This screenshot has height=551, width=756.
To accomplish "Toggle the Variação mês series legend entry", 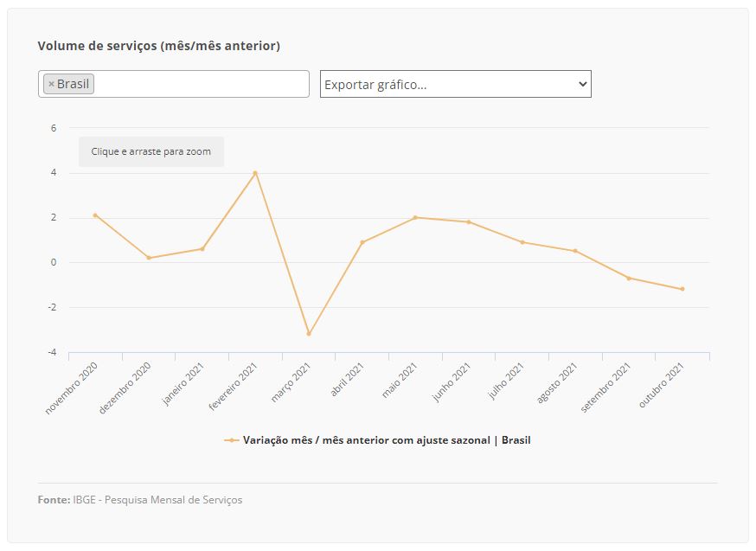I will [x=386, y=440].
